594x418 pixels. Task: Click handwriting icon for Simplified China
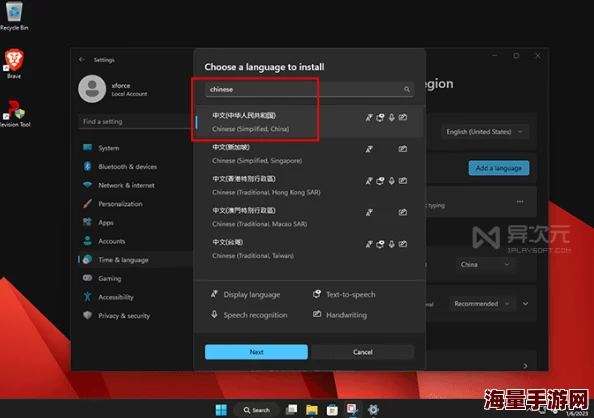pos(403,117)
